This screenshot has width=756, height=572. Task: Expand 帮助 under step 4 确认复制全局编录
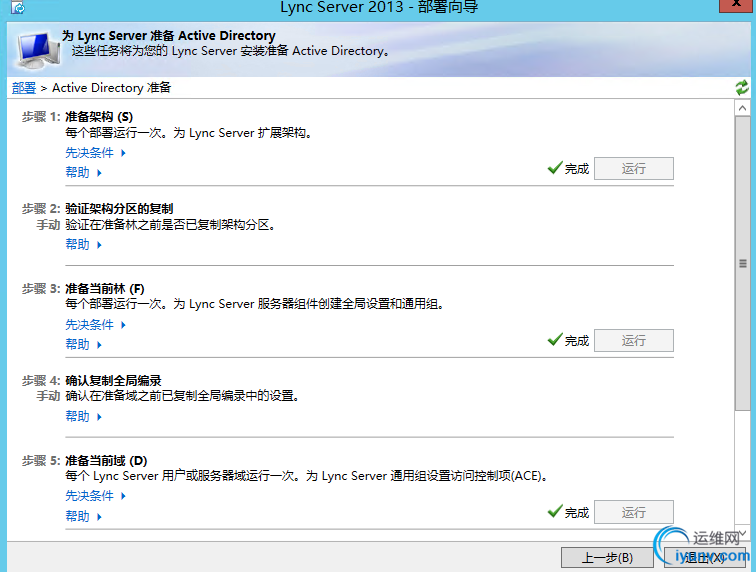coord(83,416)
